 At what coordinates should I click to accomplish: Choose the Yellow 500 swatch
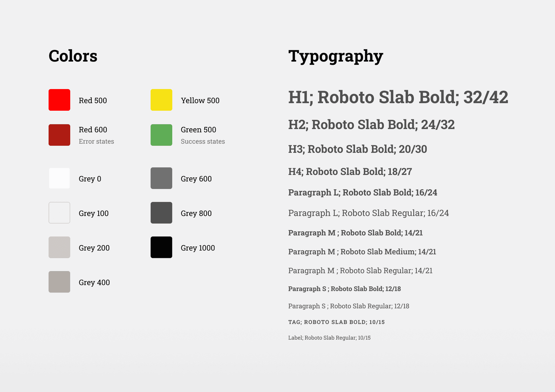[x=161, y=100]
